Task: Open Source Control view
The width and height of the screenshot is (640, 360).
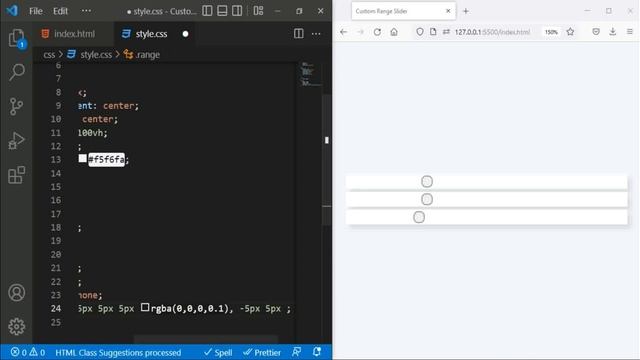Action: pyautogui.click(x=16, y=107)
